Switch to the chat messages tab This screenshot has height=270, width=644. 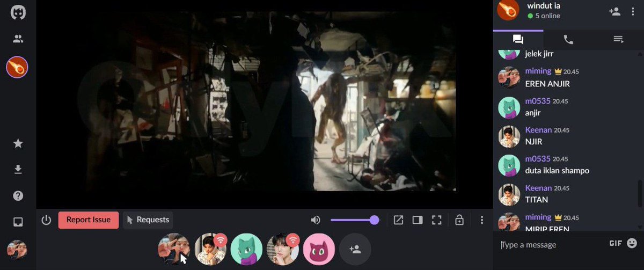(518, 39)
